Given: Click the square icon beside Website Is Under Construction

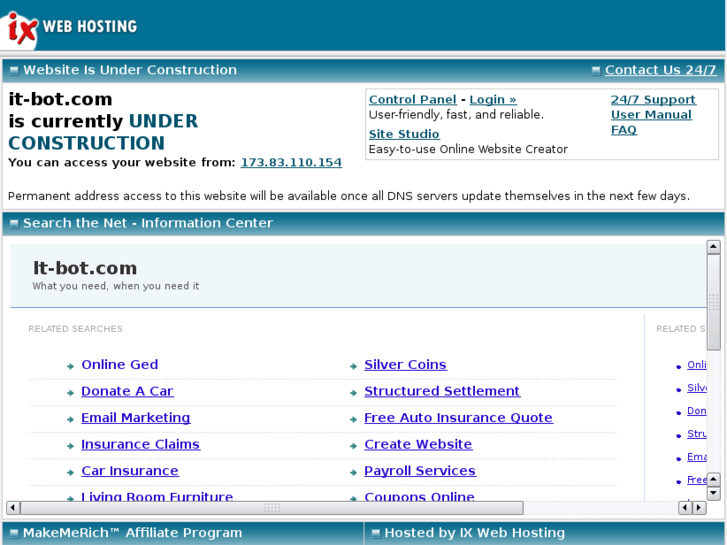Looking at the screenshot, I should tap(14, 71).
